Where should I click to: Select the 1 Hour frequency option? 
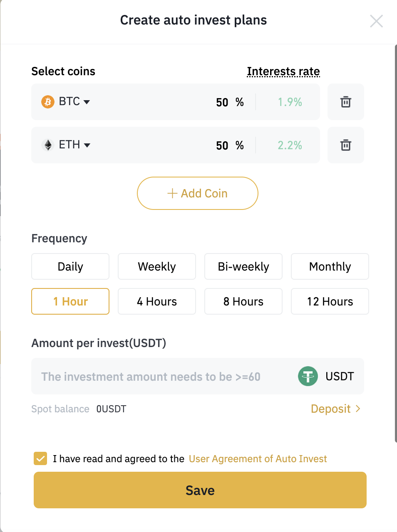click(x=70, y=301)
